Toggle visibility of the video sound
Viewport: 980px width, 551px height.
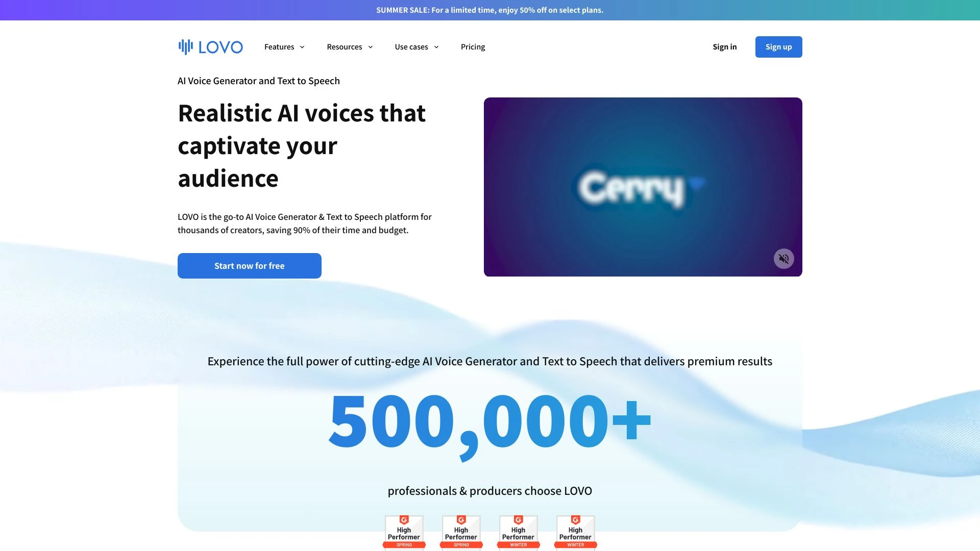point(784,258)
